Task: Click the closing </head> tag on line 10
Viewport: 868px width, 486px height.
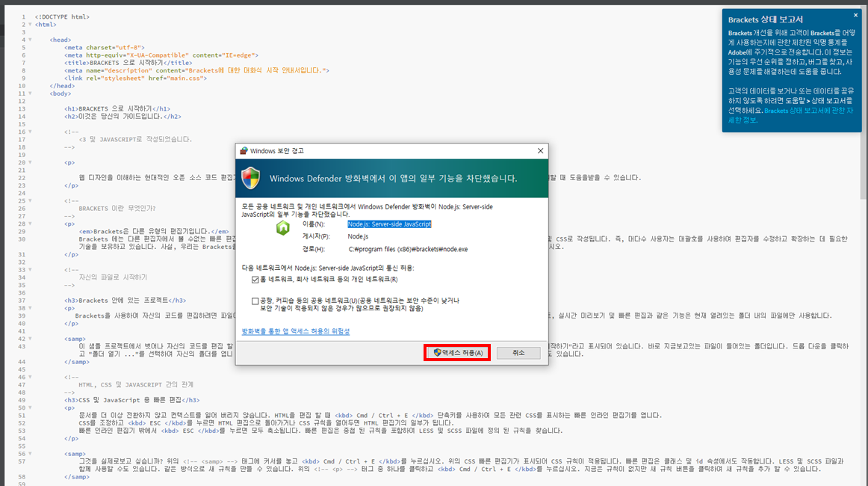Action: coord(62,86)
